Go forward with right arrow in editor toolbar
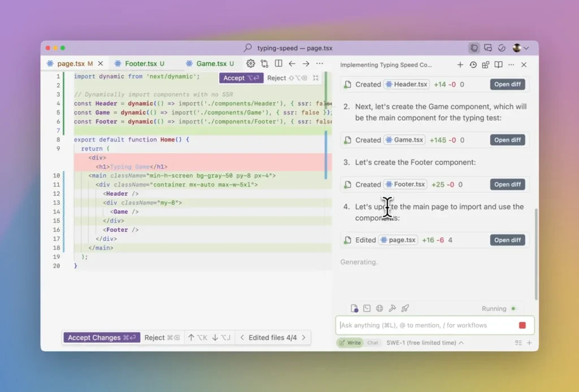 click(306, 63)
